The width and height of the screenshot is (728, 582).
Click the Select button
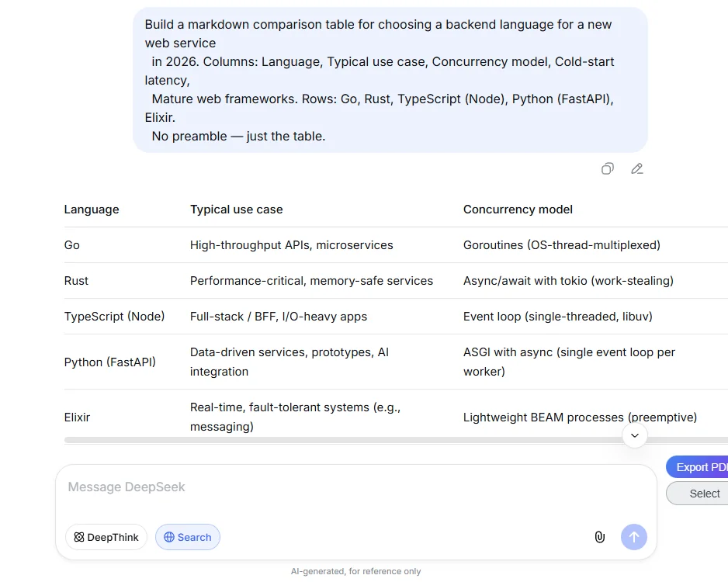[x=698, y=494]
